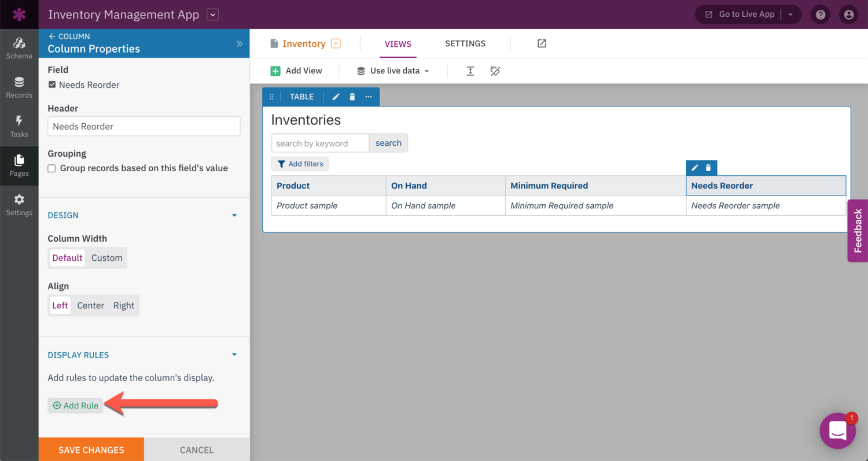
Task: Open the Tasks section in sidebar
Action: click(19, 126)
